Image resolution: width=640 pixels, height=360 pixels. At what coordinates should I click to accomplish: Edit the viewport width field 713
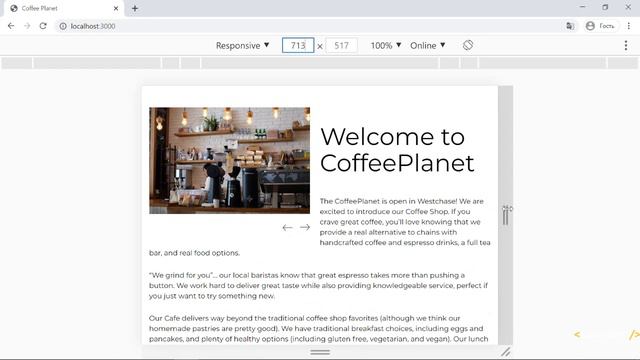point(298,45)
